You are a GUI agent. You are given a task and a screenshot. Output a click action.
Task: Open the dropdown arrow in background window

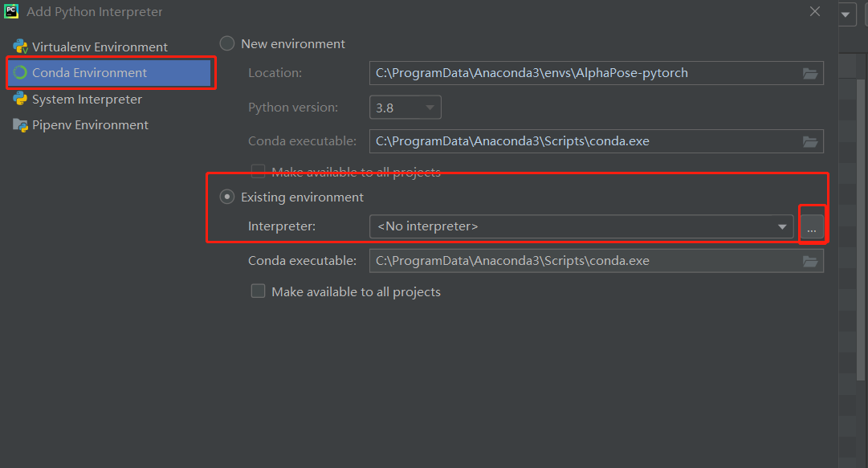coord(846,14)
